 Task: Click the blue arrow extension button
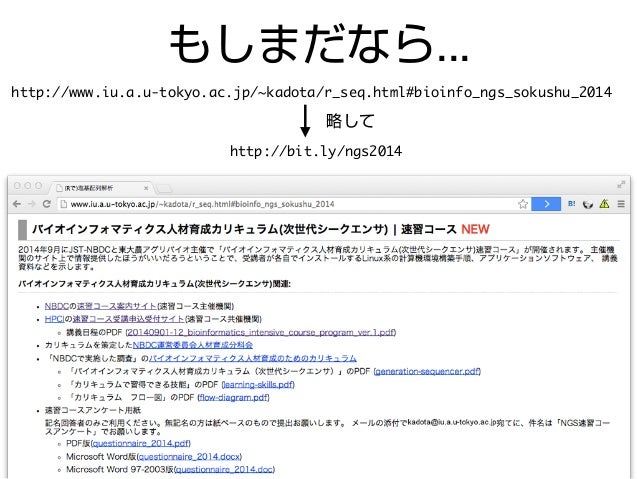[546, 204]
